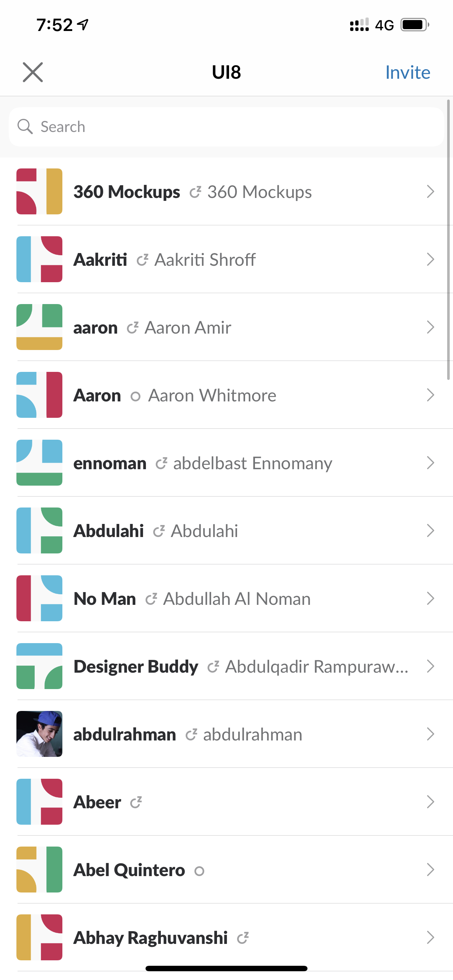453x980 pixels.
Task: Focus the Search members field
Action: point(226,127)
